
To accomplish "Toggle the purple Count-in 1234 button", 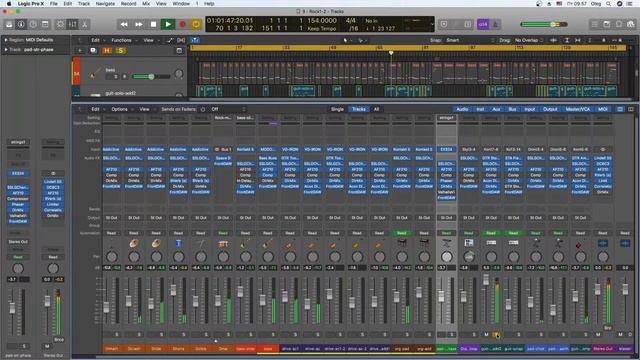I will (x=483, y=24).
